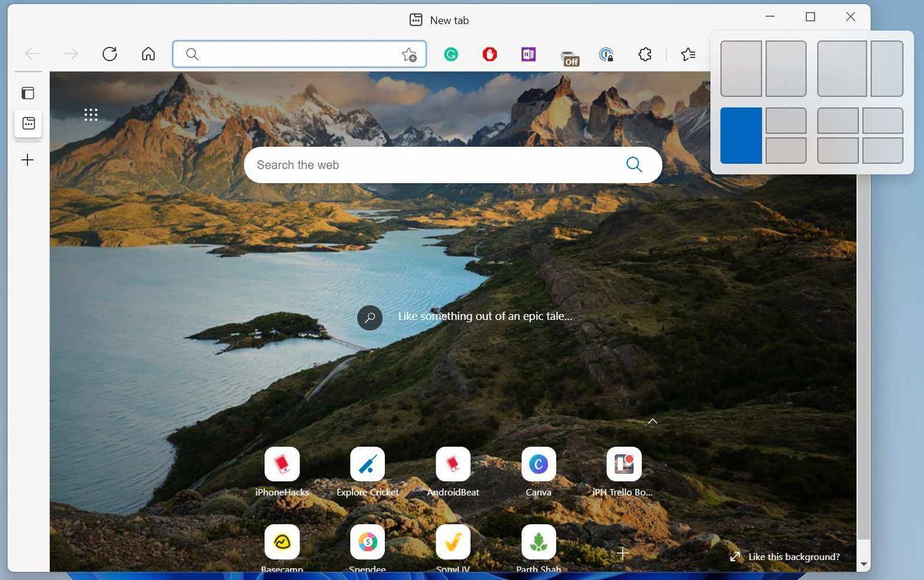Refresh the current page
Image resolution: width=924 pixels, height=580 pixels.
pos(110,54)
